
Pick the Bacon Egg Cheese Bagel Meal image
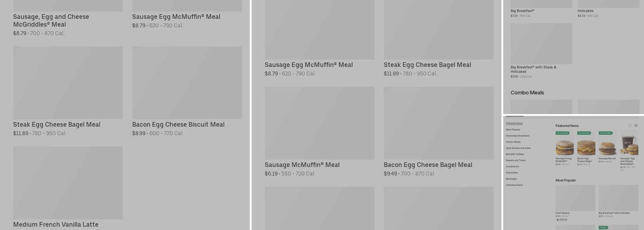(x=438, y=123)
